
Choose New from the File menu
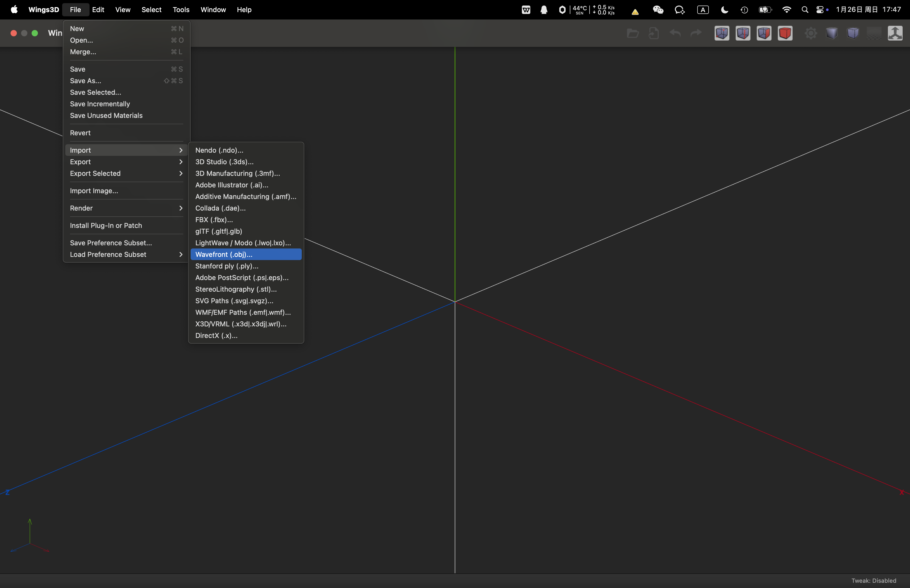tap(126, 29)
